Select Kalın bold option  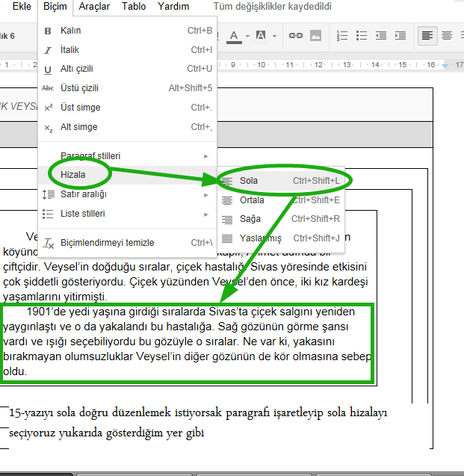pyautogui.click(x=128, y=31)
